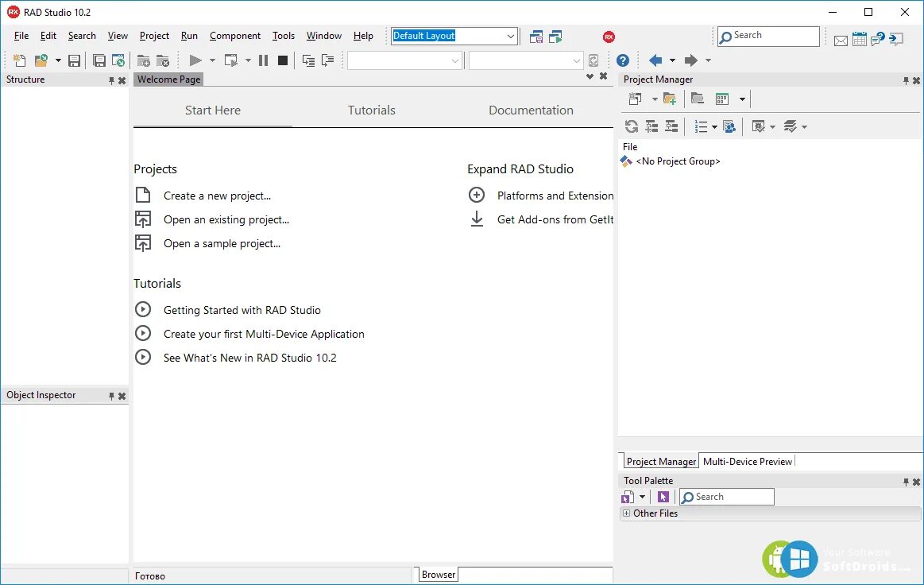Click the Remove file from project icon

tap(163, 60)
